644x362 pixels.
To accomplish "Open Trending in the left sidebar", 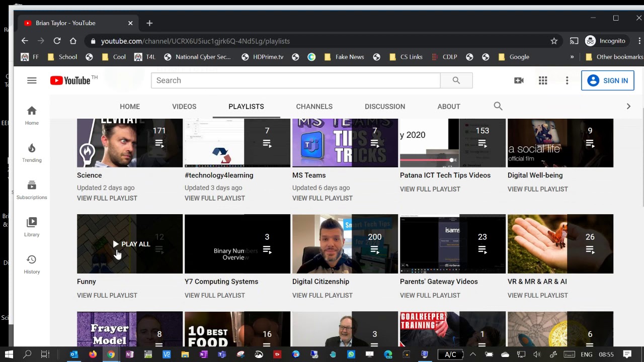I will click(x=32, y=152).
